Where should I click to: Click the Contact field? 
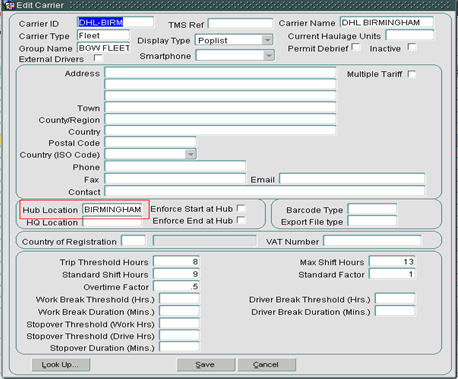(265, 191)
